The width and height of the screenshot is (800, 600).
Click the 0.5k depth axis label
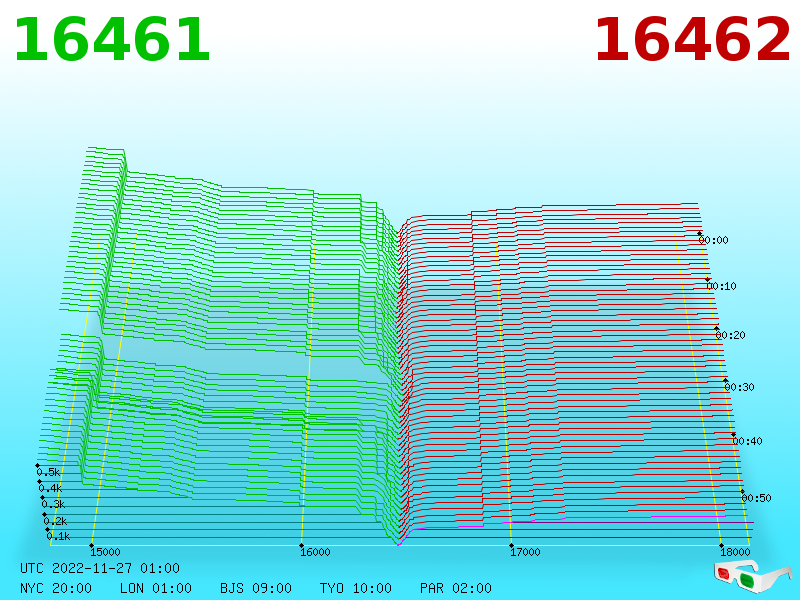(x=48, y=472)
